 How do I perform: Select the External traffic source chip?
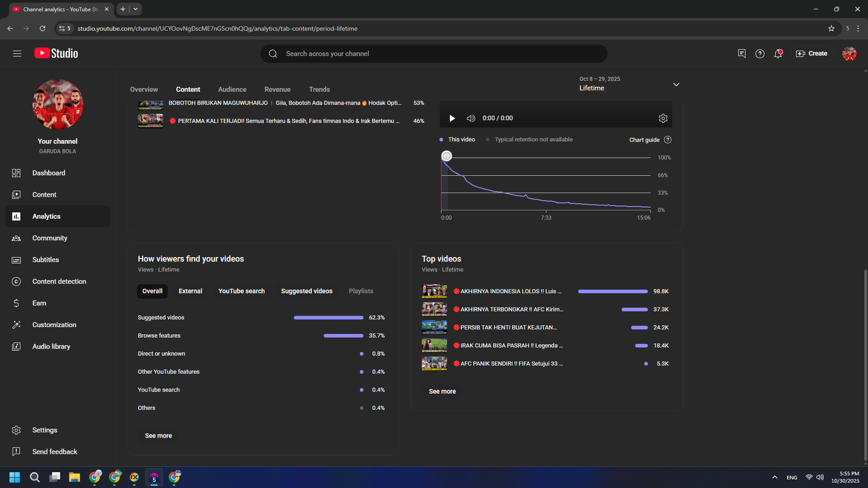point(190,291)
